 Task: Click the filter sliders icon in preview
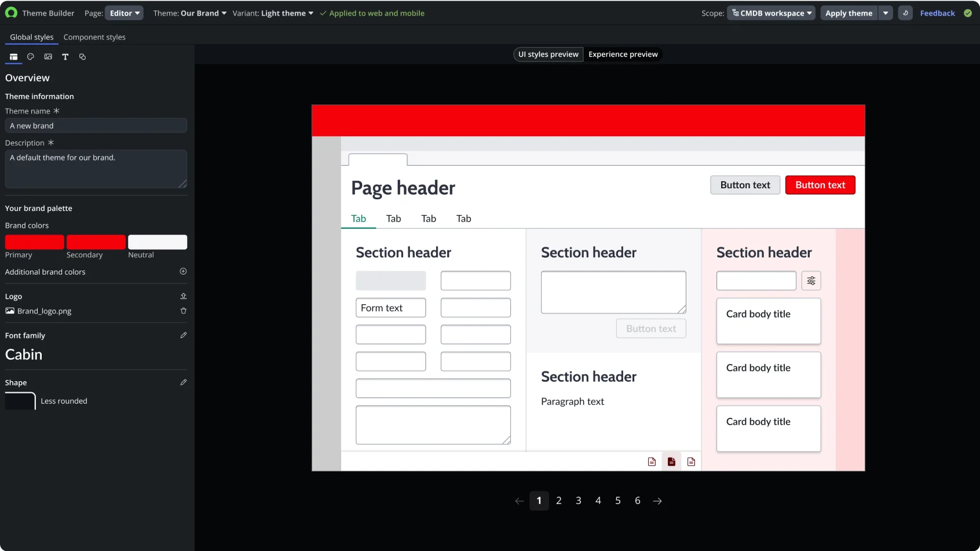click(811, 281)
